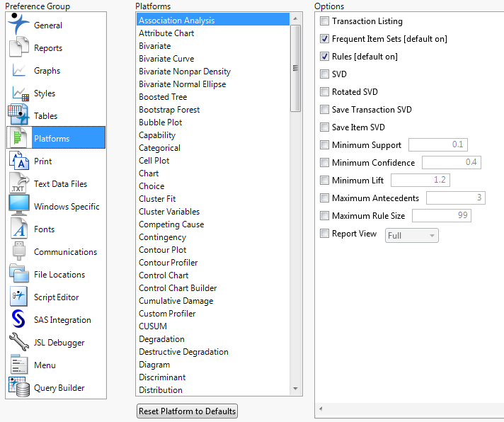Select CUSUM platform

coord(213,326)
